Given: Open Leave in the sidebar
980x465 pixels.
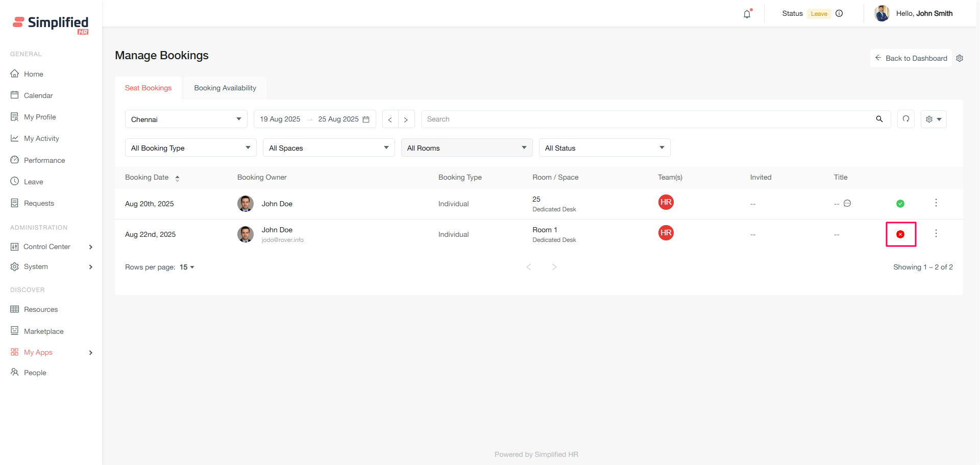Looking at the screenshot, I should click(x=34, y=182).
